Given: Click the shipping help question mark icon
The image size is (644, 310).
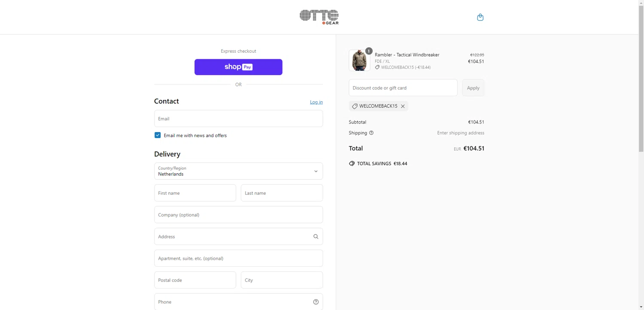Looking at the screenshot, I should pos(371,133).
